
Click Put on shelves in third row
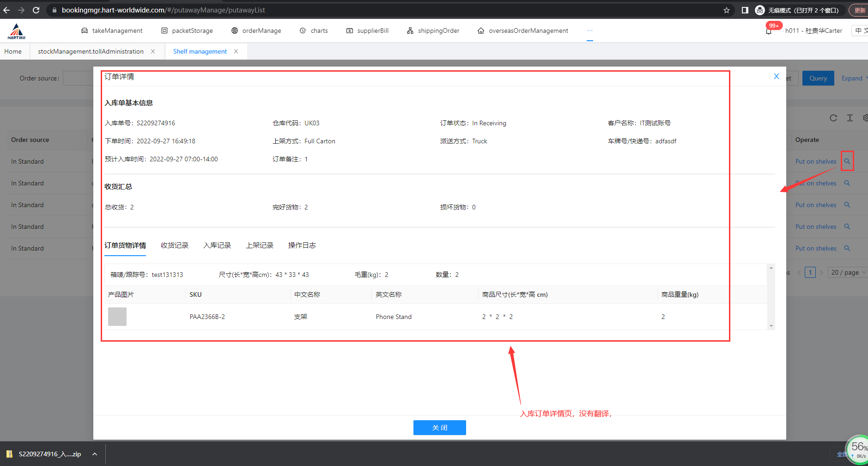(816, 205)
